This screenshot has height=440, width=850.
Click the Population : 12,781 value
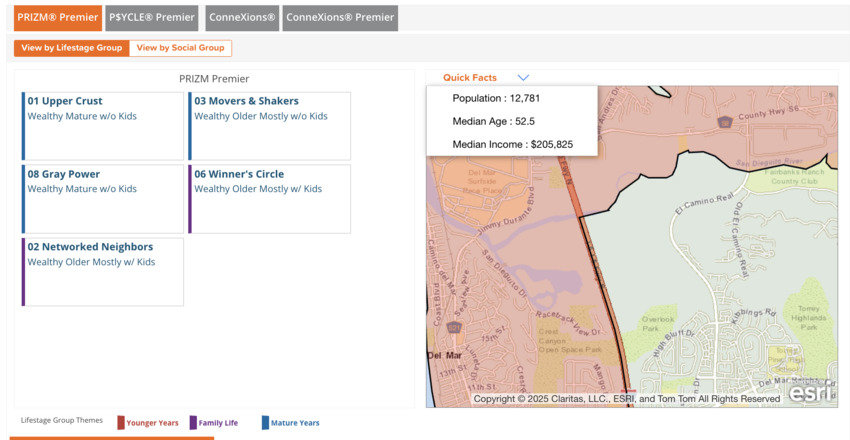click(496, 99)
